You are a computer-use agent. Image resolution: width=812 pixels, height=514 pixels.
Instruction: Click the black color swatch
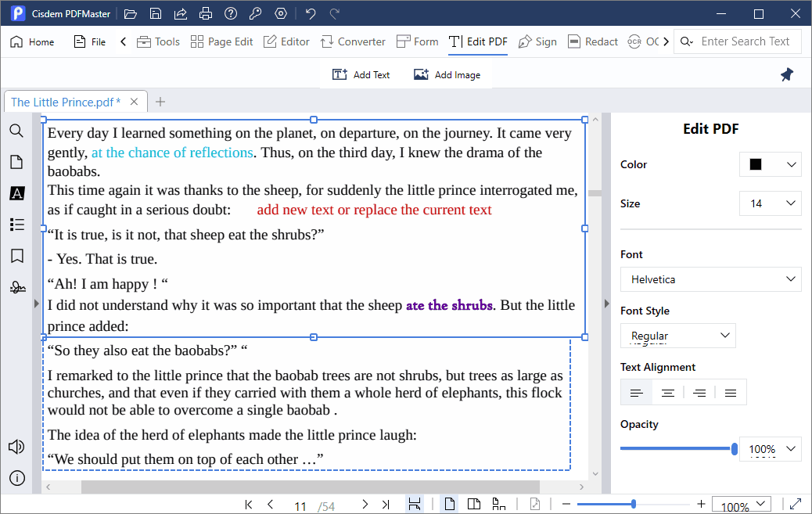coord(756,165)
